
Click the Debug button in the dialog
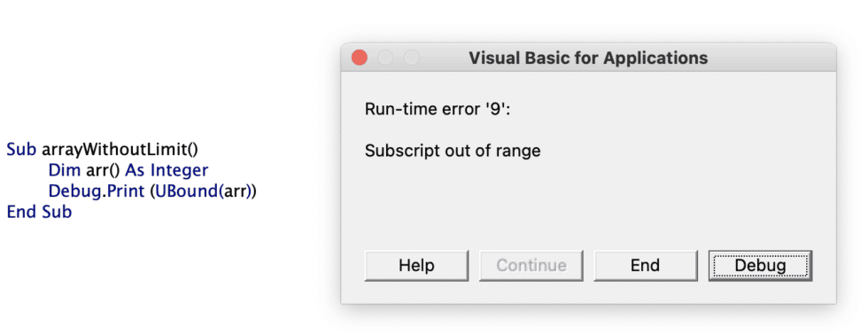point(760,266)
